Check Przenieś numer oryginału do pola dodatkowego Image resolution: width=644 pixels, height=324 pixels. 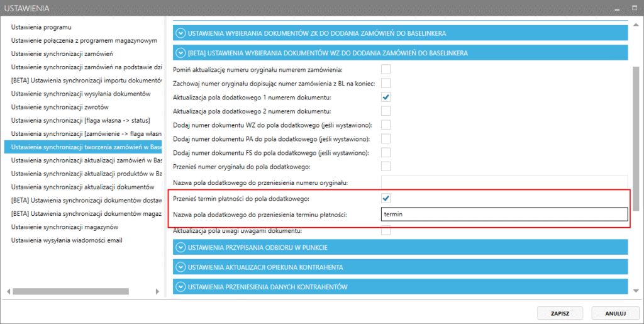pyautogui.click(x=386, y=166)
